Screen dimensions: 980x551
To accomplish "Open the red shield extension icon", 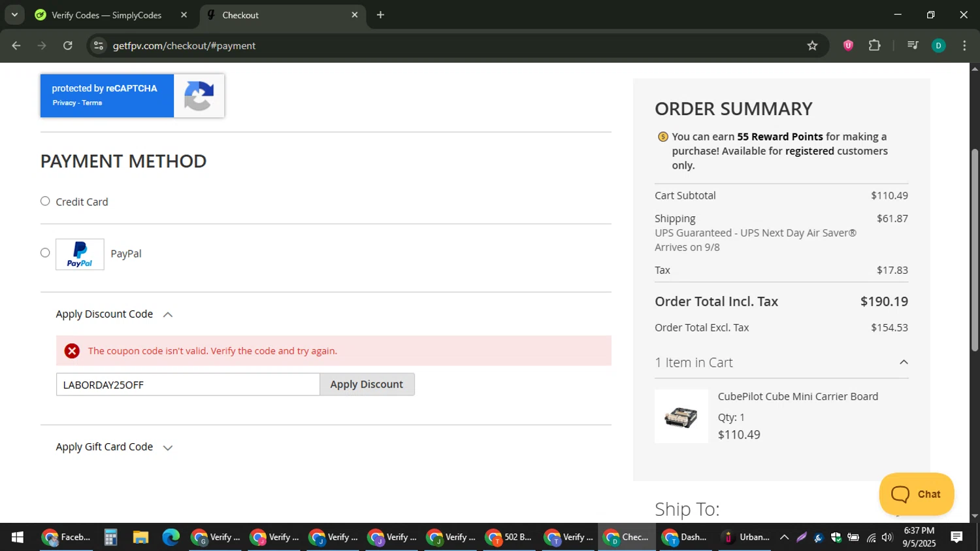I will coord(848,46).
